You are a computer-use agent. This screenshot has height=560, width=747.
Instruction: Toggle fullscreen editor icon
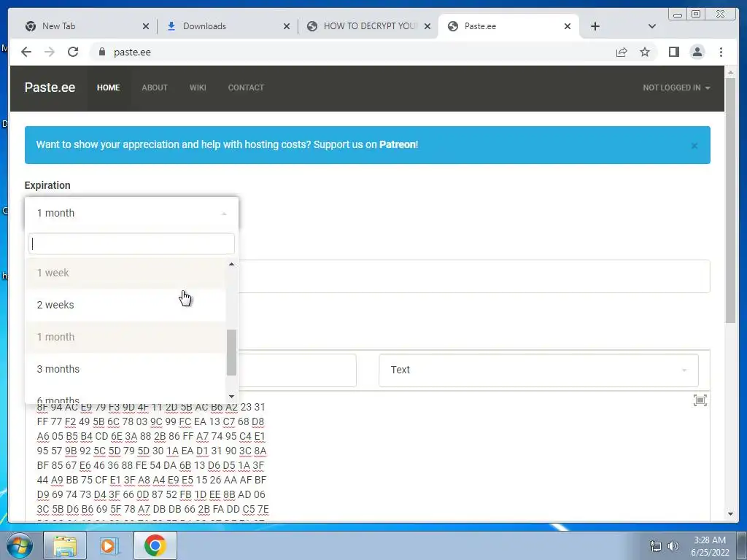pos(700,400)
